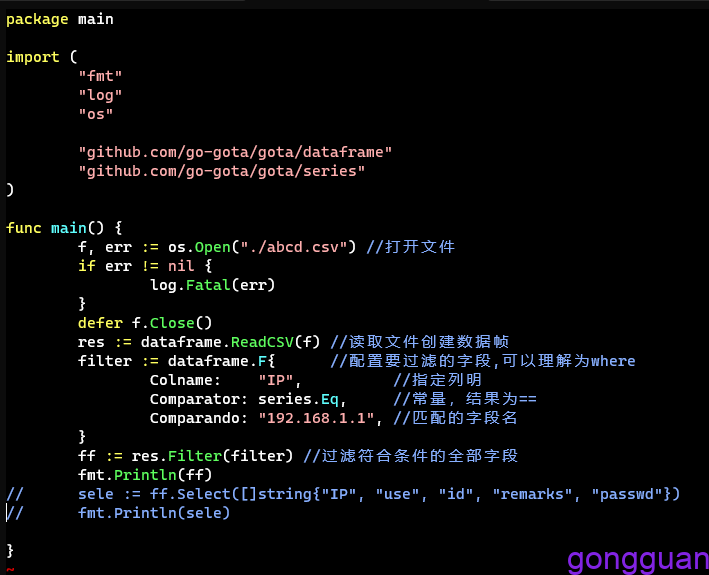Click the 'defer f.Close()' line

pos(145,323)
